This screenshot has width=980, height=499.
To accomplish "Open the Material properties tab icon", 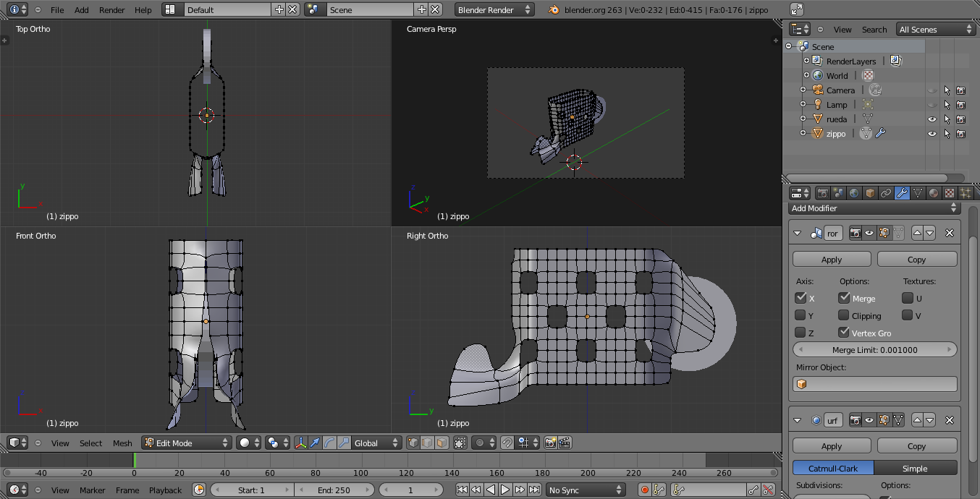I will [934, 193].
